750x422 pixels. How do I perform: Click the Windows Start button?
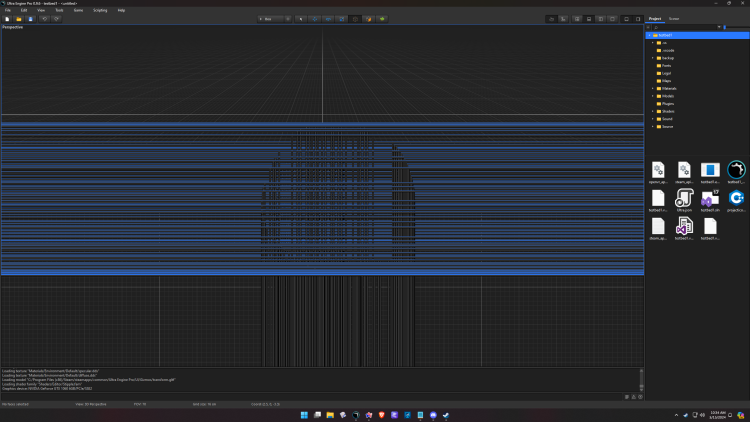click(x=304, y=415)
